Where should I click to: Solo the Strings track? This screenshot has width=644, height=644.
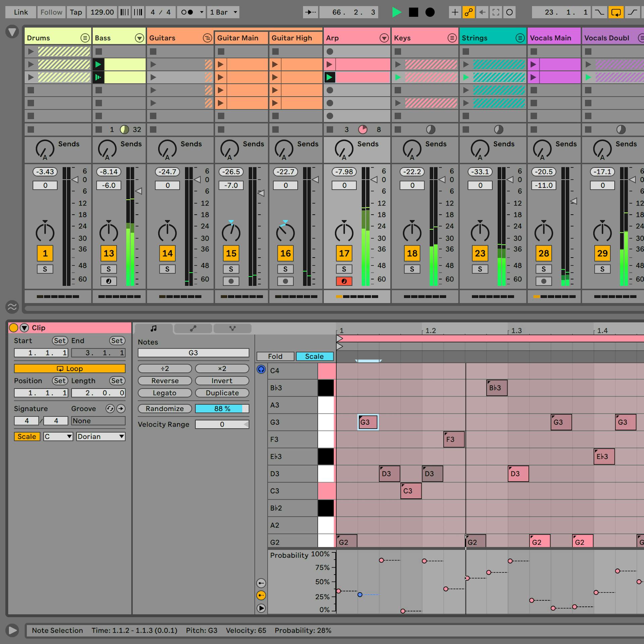tap(480, 269)
